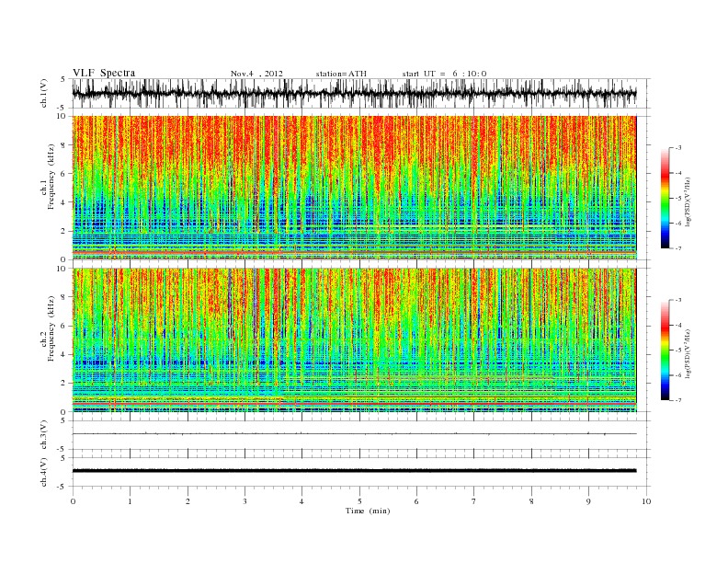Select the date text "Nov.4 , 2012"
The width and height of the screenshot is (728, 563).
pos(256,74)
